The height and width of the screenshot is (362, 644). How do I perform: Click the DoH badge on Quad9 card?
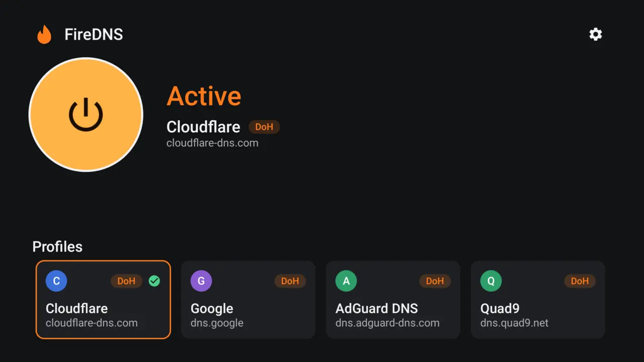coord(580,281)
